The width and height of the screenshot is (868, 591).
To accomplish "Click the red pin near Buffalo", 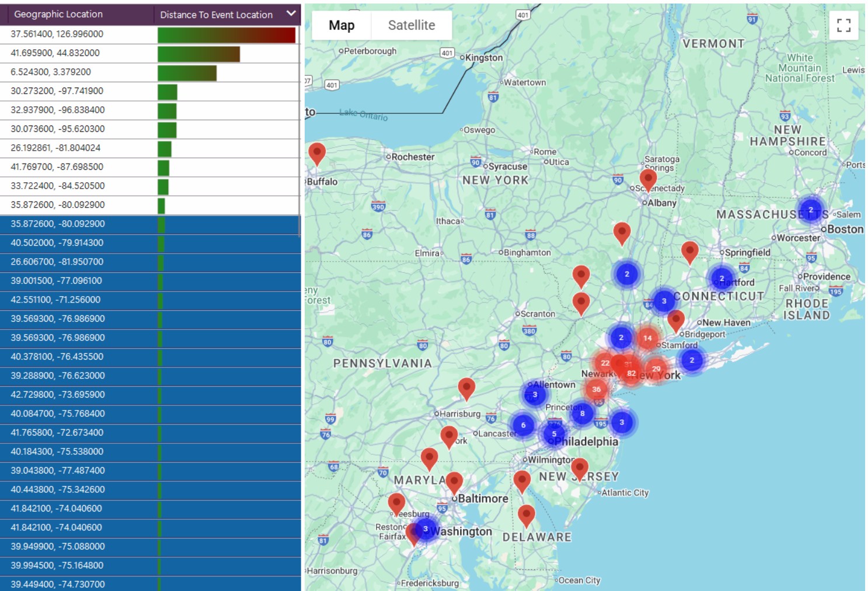I will click(316, 153).
